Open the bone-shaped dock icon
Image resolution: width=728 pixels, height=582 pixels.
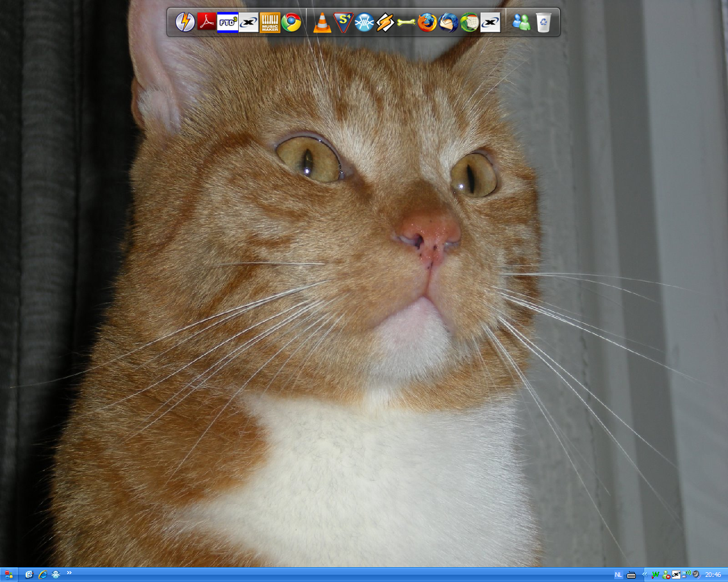click(x=406, y=22)
